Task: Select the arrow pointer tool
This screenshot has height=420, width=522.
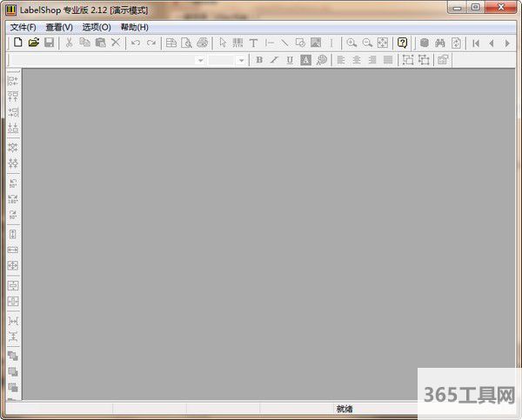Action: point(223,43)
